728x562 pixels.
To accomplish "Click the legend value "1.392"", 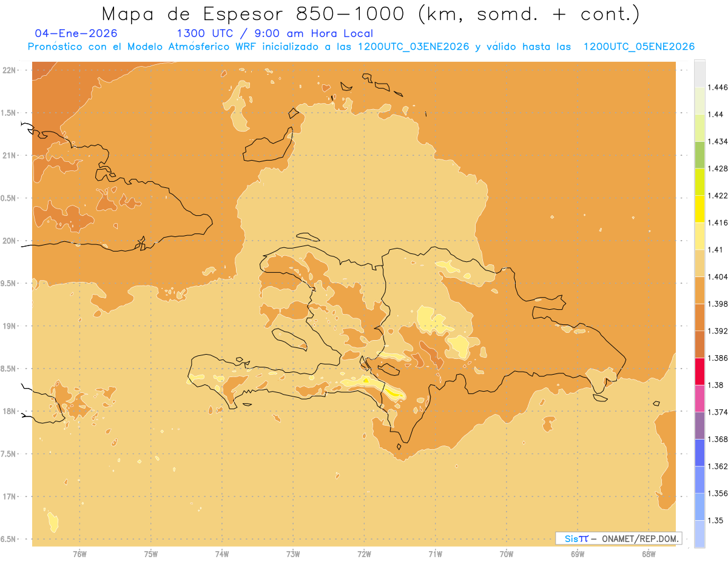I will pos(717,331).
